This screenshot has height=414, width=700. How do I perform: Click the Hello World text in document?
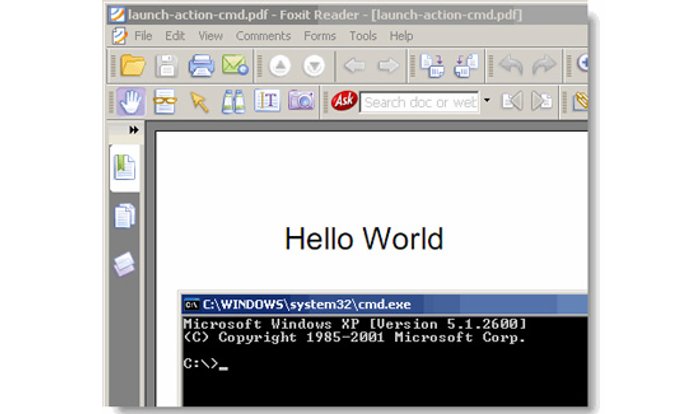click(x=364, y=238)
